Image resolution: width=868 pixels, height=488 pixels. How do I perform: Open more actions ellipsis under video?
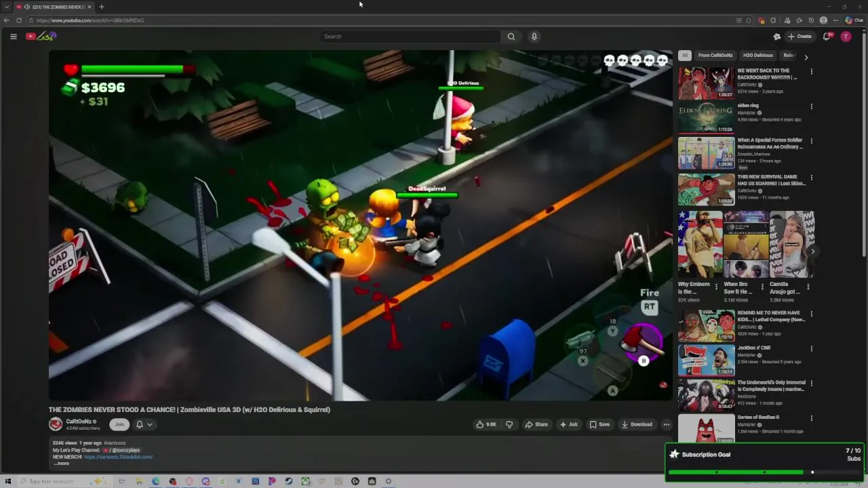(x=667, y=424)
